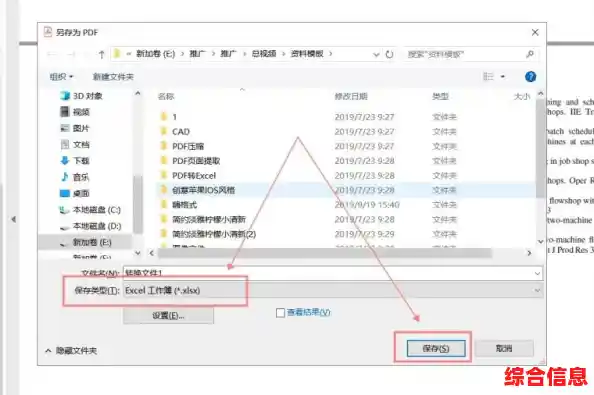Click the refresh icon by the address bar

(x=389, y=55)
